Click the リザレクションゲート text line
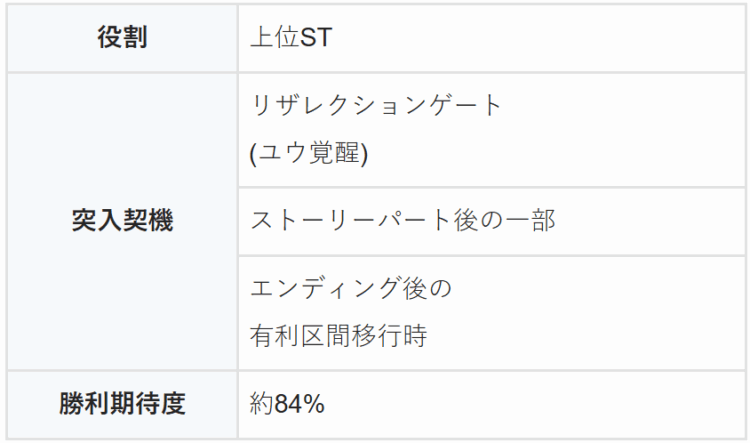Image resolution: width=750 pixels, height=443 pixels. coord(375,106)
